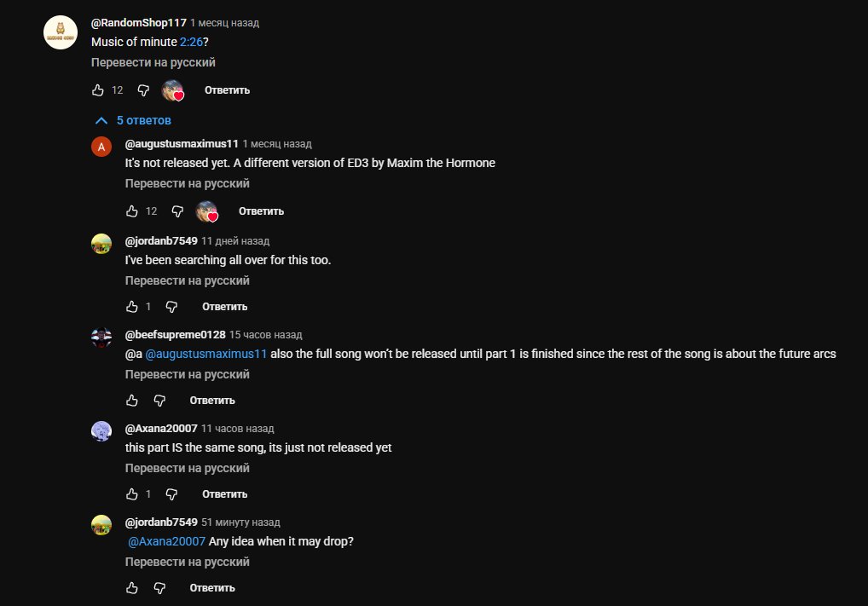Click the @Axana20007 mention link
The width and height of the screenshot is (868, 606).
pos(166,541)
